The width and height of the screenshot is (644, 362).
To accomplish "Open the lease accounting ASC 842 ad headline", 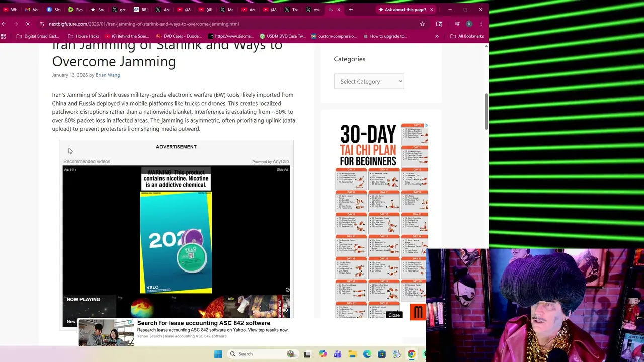I will 203,323.
